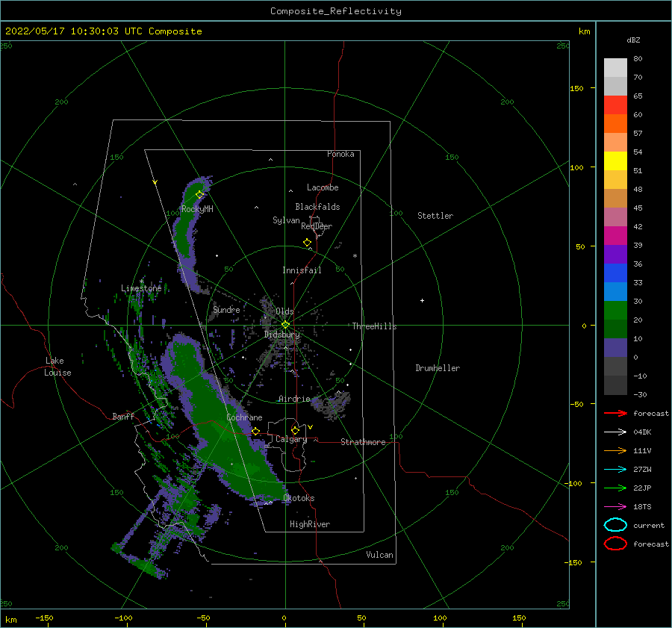
Task: Click the Strathmore label
Action: (x=363, y=442)
